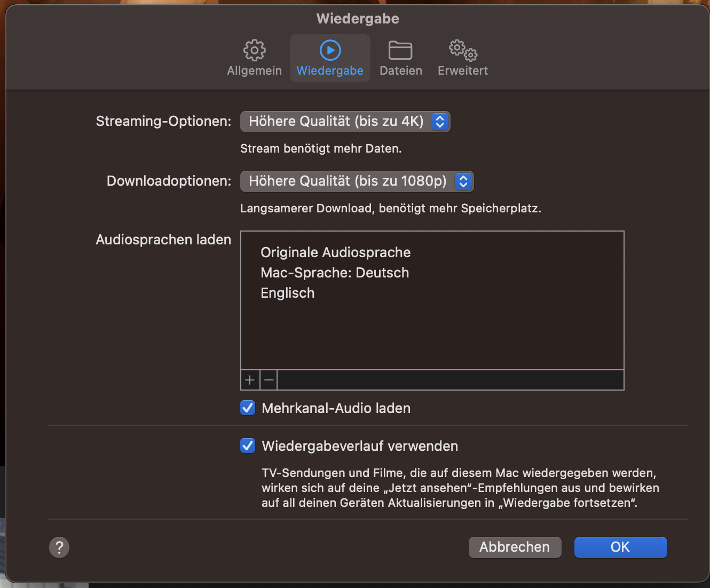Viewport: 710px width, 588px height.
Task: Uncheck Wiedergabeverlauf verwenden
Action: pos(248,446)
